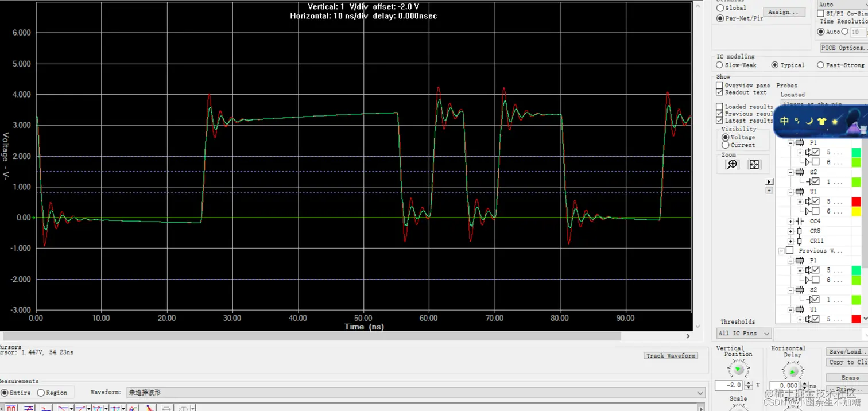Click the CR8 resistor icon

coord(800,231)
